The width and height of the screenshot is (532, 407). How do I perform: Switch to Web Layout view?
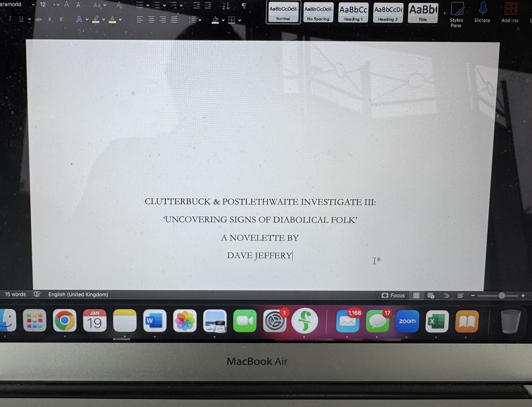click(x=431, y=296)
